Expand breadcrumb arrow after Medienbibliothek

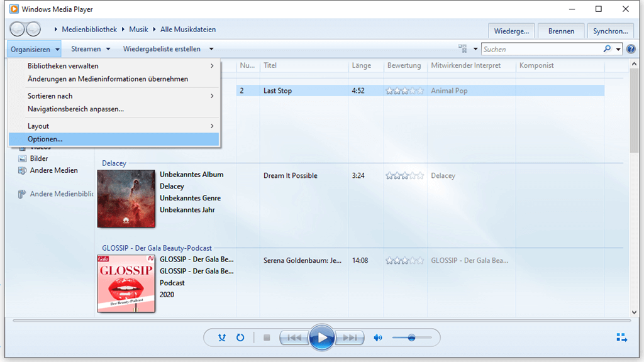[123, 30]
